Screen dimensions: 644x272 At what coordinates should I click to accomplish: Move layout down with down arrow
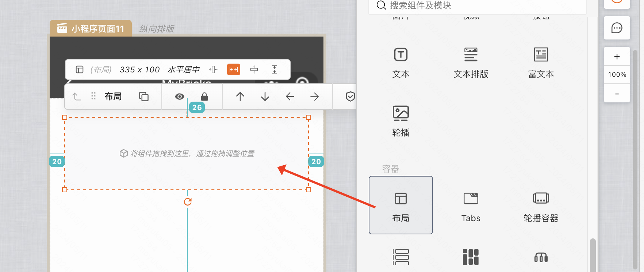click(x=265, y=97)
